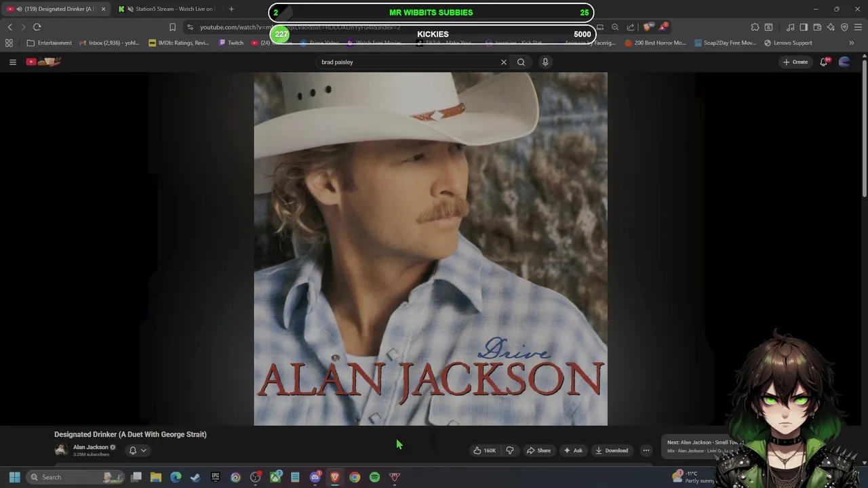Launch Steam from the taskbar

pos(195,477)
